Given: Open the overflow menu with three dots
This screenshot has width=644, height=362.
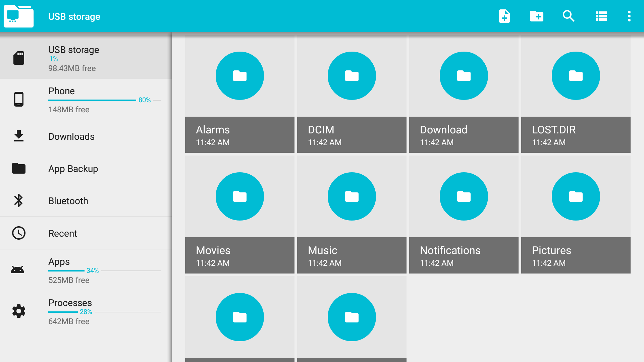Looking at the screenshot, I should [629, 16].
